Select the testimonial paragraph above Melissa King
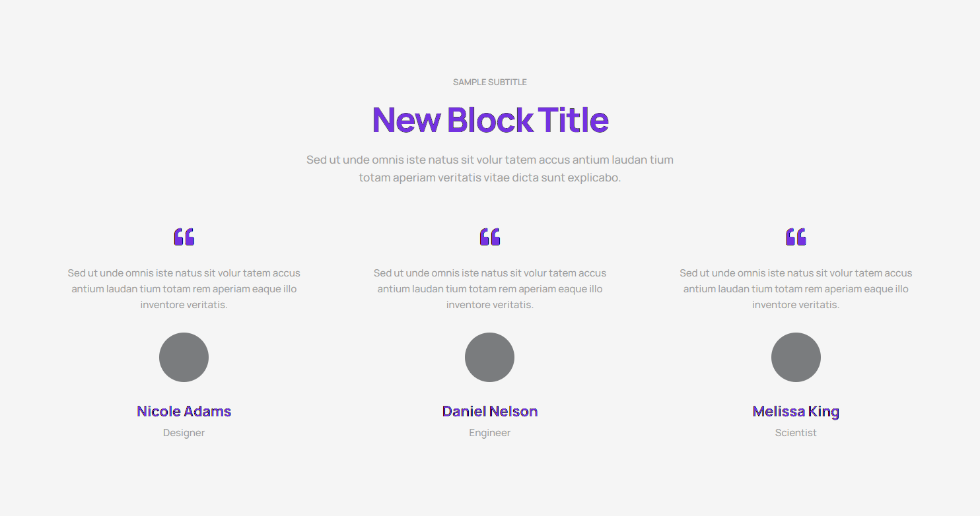Image resolution: width=980 pixels, height=516 pixels. coord(796,289)
